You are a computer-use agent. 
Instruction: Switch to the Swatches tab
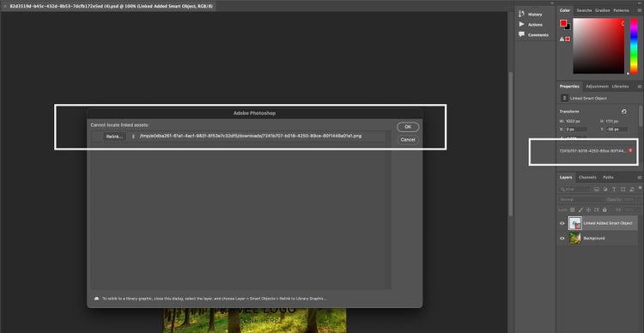(584, 10)
